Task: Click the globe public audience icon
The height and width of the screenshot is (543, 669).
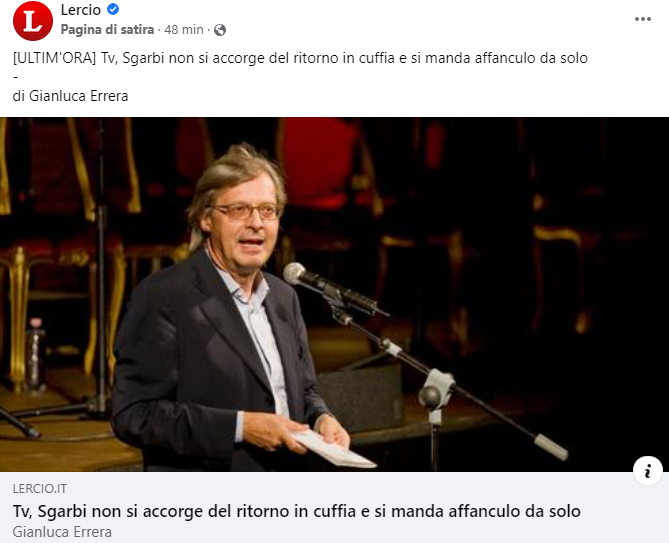Action: [220, 30]
